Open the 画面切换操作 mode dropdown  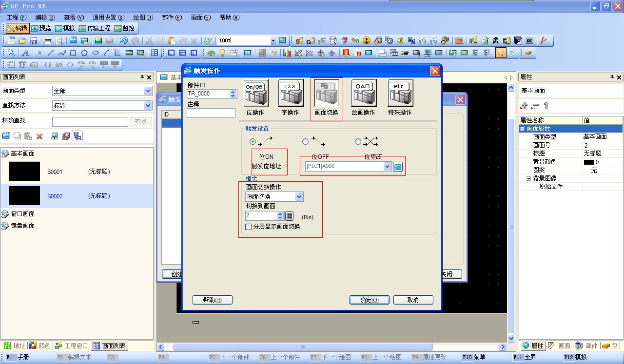(x=299, y=197)
